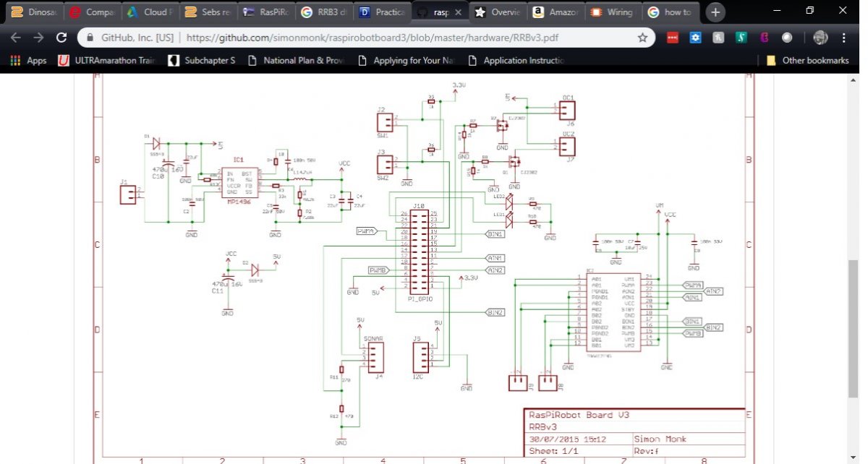Click the 'PWMB' net label left of J10
Viewport: 868px width, 464px height.
tap(378, 270)
